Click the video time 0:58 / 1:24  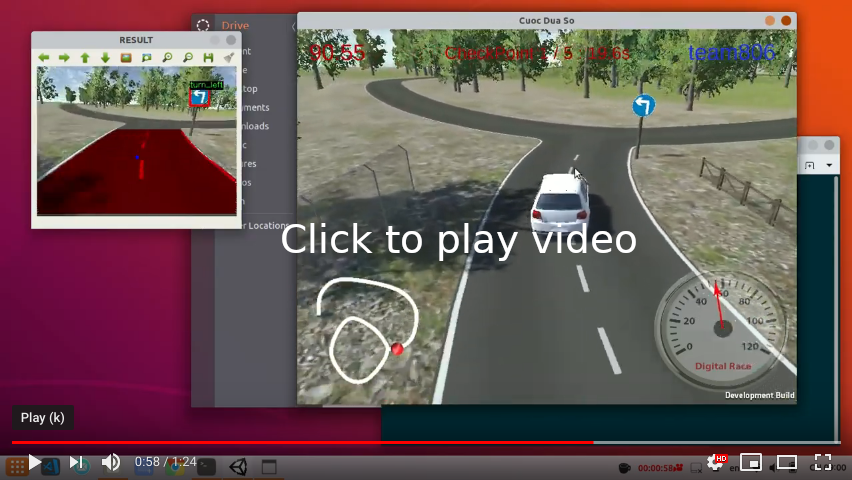tap(166, 462)
